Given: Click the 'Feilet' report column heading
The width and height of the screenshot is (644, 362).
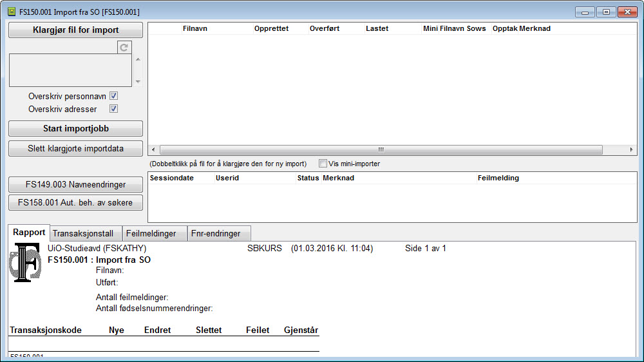Looking at the screenshot, I should click(x=258, y=330).
